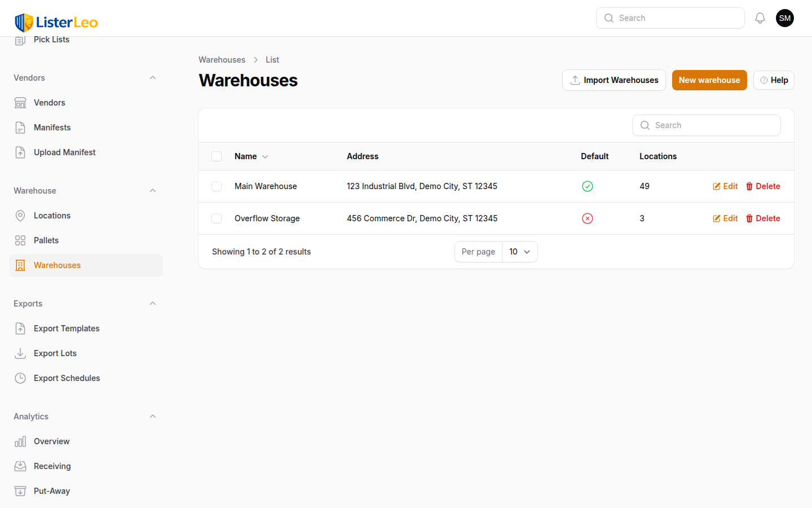Click the Upload Manifest icon
Image resolution: width=812 pixels, height=508 pixels.
pos(20,152)
